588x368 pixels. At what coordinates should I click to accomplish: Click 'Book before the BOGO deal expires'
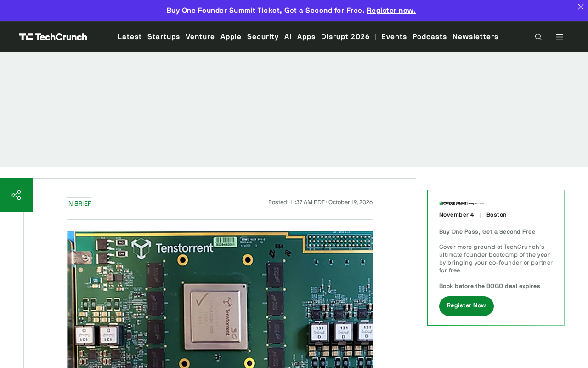tap(490, 286)
